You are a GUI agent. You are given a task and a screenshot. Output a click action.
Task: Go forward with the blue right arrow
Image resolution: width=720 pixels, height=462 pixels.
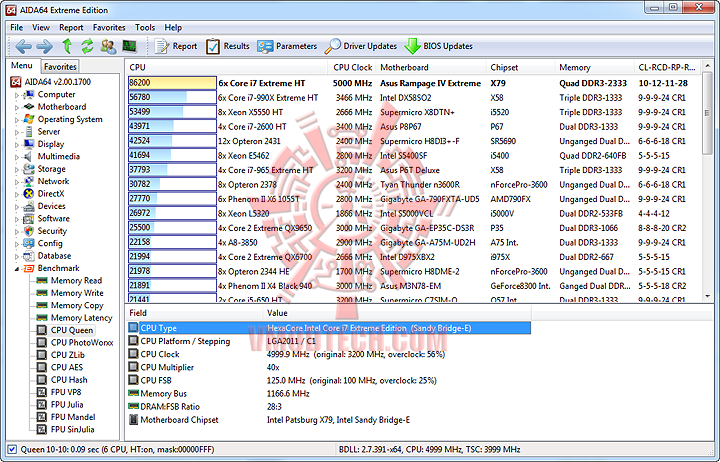pos(45,46)
